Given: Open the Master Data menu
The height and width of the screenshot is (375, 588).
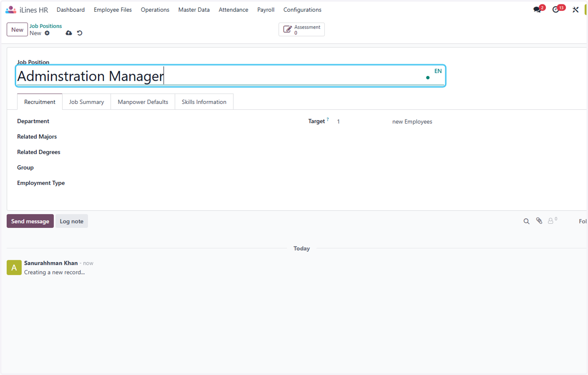Looking at the screenshot, I should click(x=194, y=10).
